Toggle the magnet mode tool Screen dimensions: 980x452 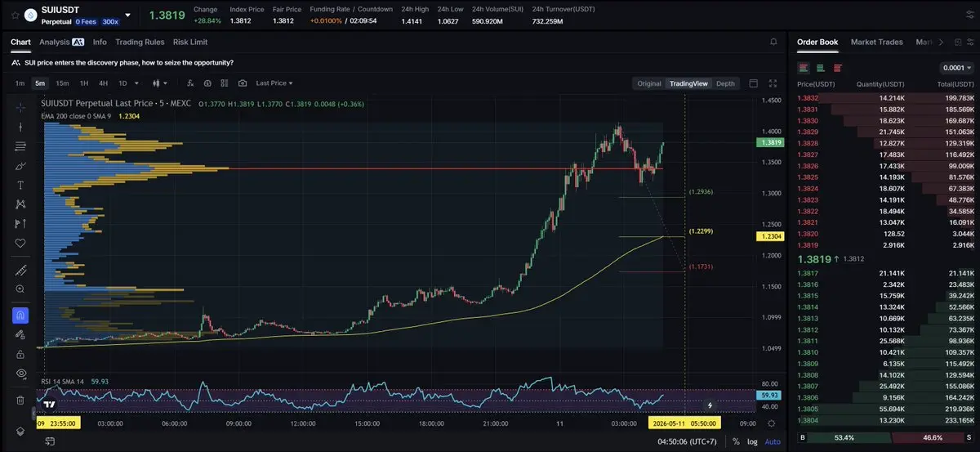point(20,315)
